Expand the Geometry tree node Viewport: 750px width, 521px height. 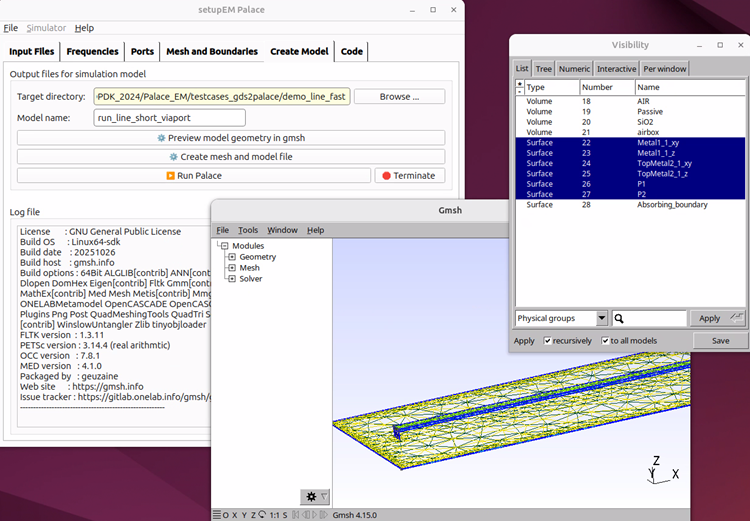(x=232, y=257)
